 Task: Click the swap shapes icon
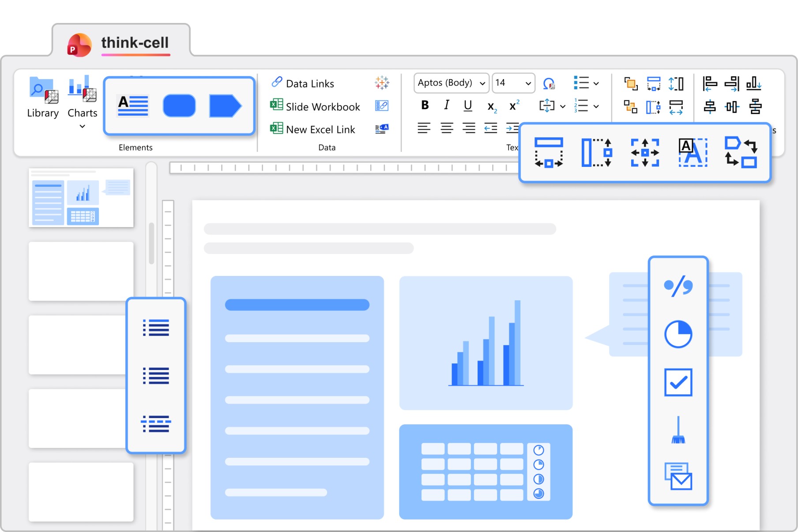pyautogui.click(x=741, y=152)
